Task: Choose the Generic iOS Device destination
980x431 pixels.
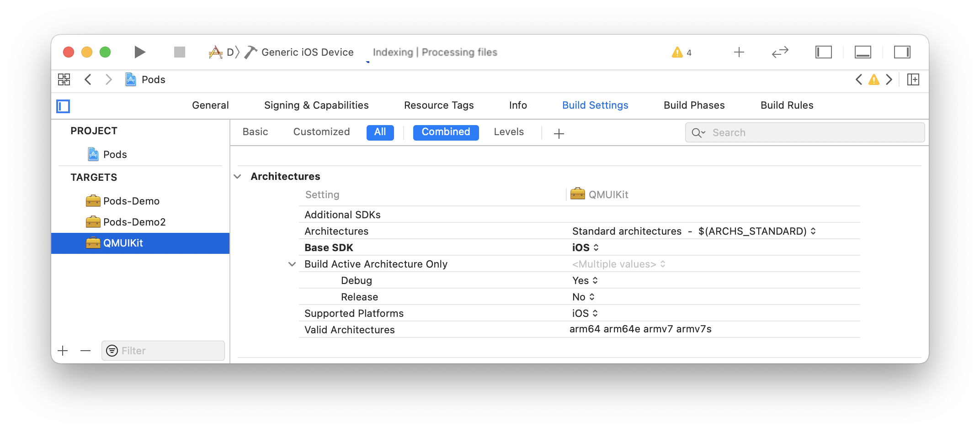Action: (x=307, y=52)
